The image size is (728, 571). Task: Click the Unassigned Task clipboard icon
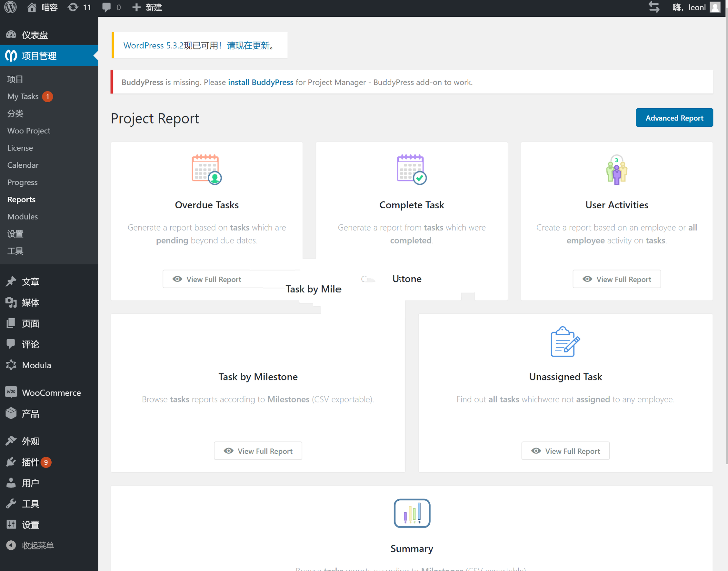(x=565, y=341)
